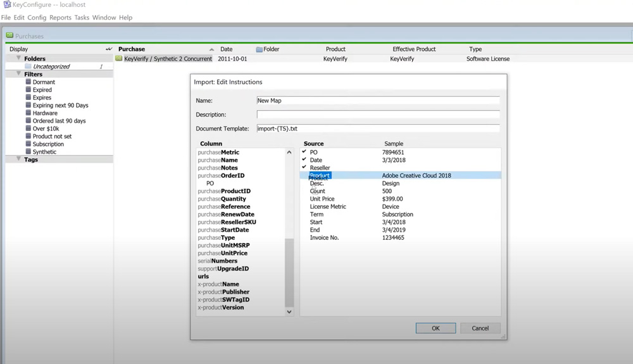Click the Folder column header icon
Screen dimensions: 633x364
click(x=259, y=49)
